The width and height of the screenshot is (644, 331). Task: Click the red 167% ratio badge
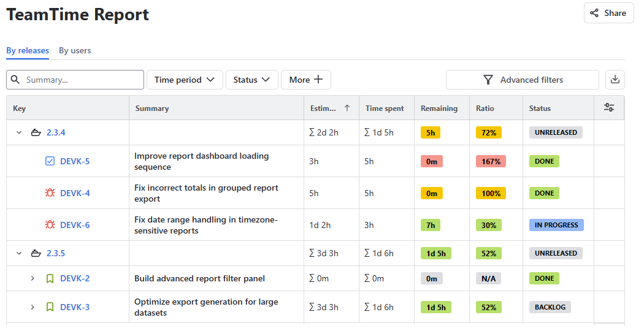491,161
